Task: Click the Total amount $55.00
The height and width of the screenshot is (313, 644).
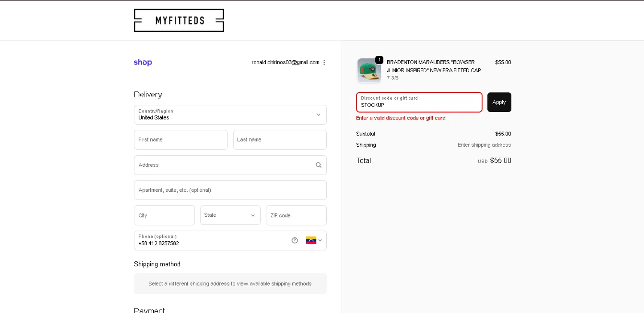Action: tap(501, 161)
